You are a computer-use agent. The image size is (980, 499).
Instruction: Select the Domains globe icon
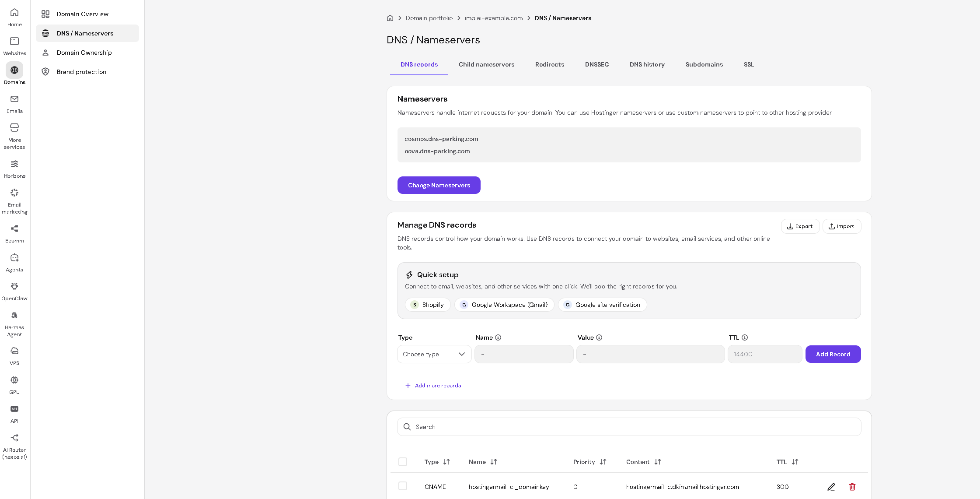[14, 70]
